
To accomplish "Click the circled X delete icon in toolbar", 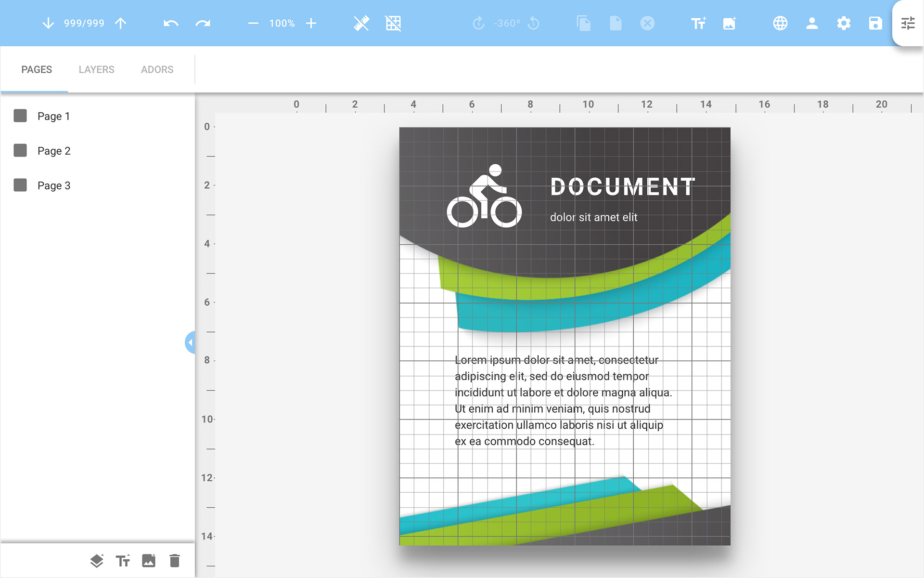I will 647,23.
